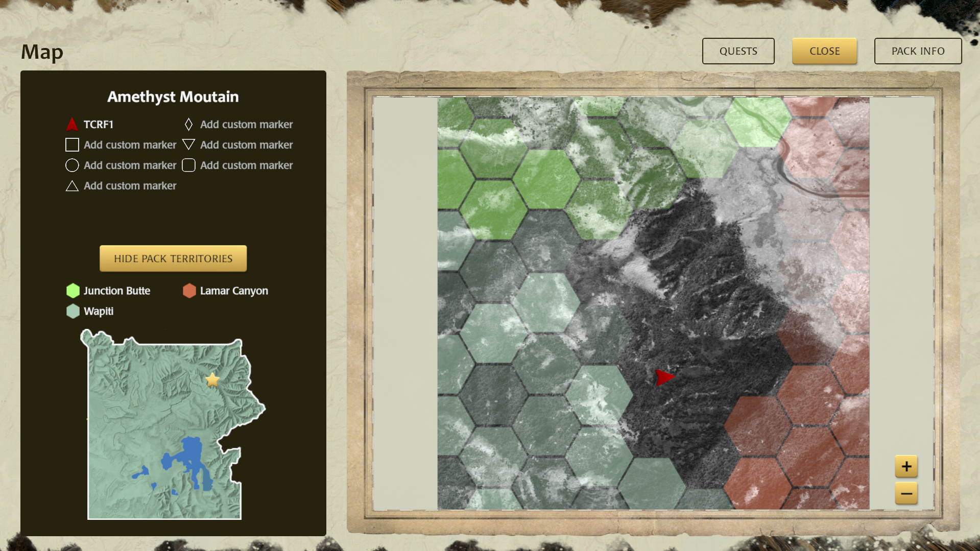This screenshot has width=980, height=551.
Task: Click the Junction Butte legend label
Action: click(117, 291)
